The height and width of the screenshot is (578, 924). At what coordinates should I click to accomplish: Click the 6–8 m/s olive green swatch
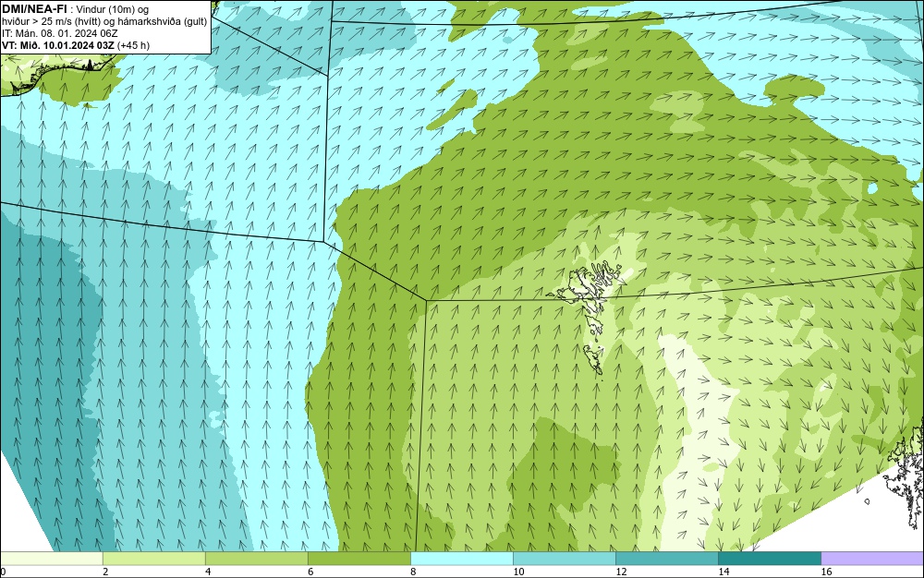pos(359,558)
